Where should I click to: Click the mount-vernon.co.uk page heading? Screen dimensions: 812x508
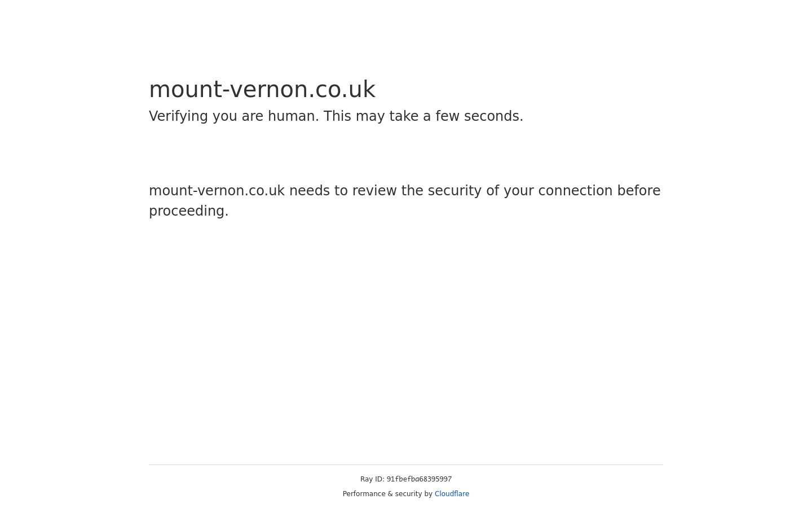262,89
